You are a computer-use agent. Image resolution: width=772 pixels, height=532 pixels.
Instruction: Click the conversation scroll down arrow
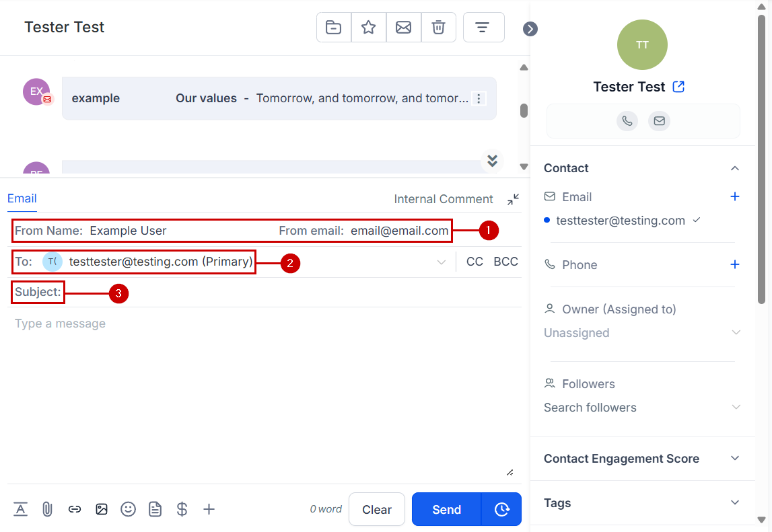(x=524, y=167)
